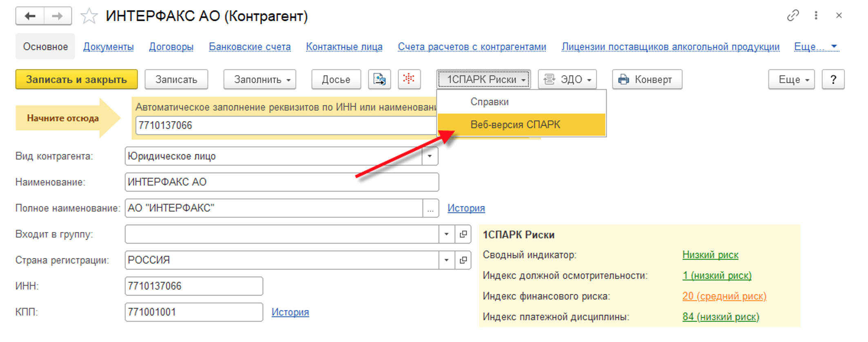Open the Конверт print button
Image resolution: width=868 pixels, height=342 pixels.
coord(647,79)
